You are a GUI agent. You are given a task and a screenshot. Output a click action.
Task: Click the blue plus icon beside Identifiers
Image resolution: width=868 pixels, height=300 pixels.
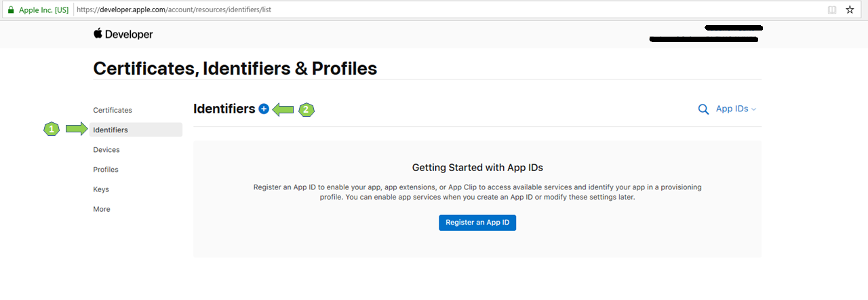click(264, 109)
